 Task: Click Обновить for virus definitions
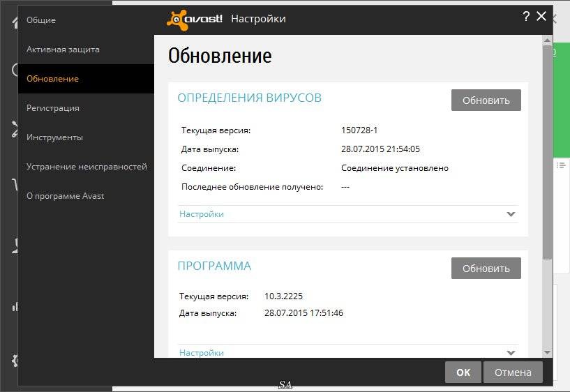pos(486,100)
